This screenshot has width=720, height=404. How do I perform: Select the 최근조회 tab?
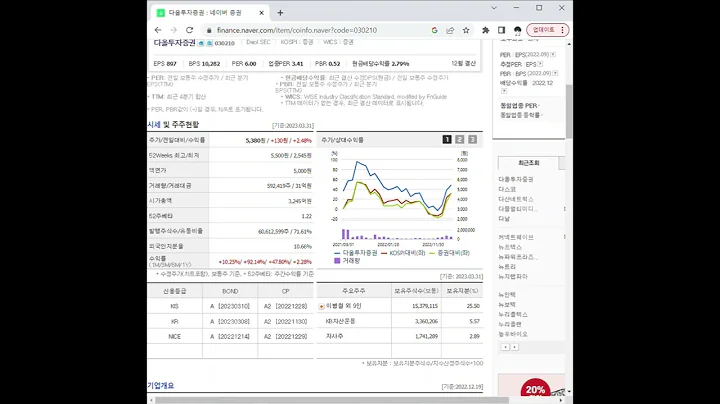(x=529, y=163)
